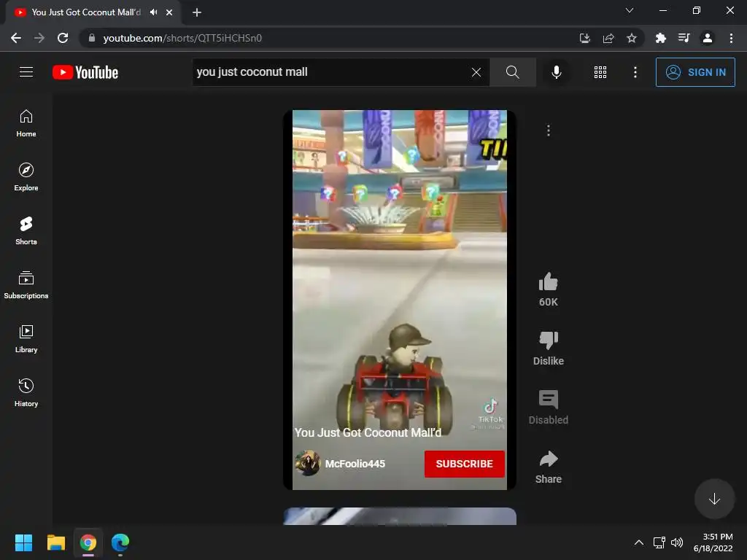Reload the page
The width and height of the screenshot is (747, 560).
63,38
